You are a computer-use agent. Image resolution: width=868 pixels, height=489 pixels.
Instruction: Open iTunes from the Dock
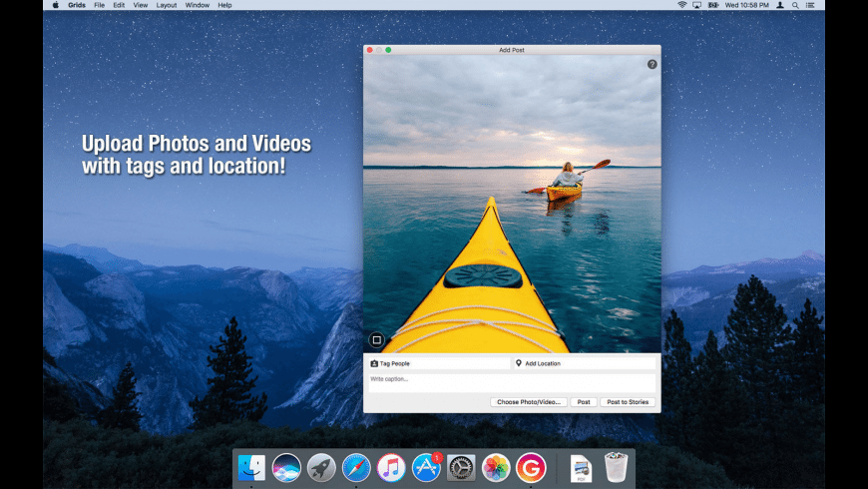point(391,468)
